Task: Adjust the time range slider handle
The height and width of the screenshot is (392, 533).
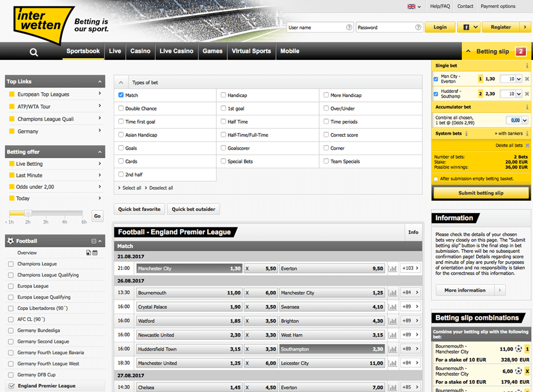Action: (x=28, y=213)
